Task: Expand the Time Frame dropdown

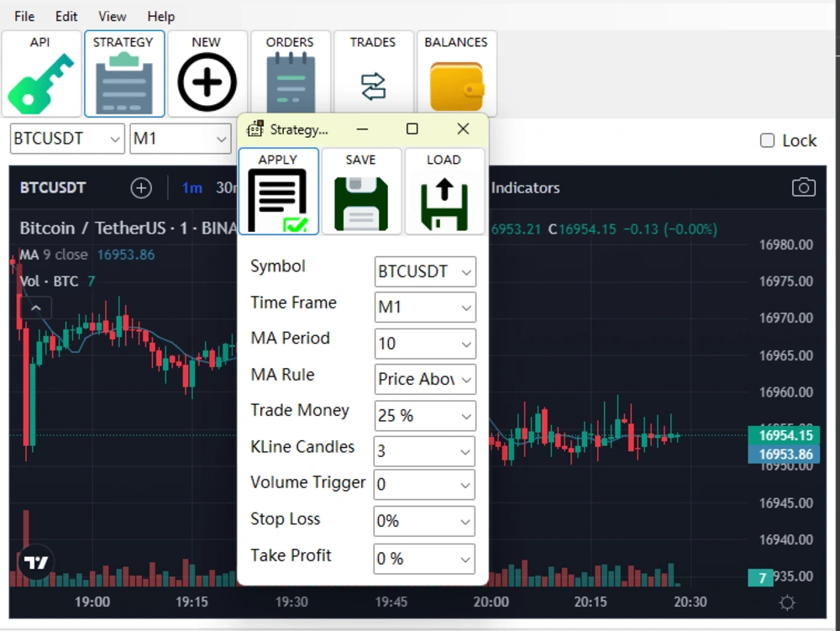Action: pyautogui.click(x=425, y=307)
